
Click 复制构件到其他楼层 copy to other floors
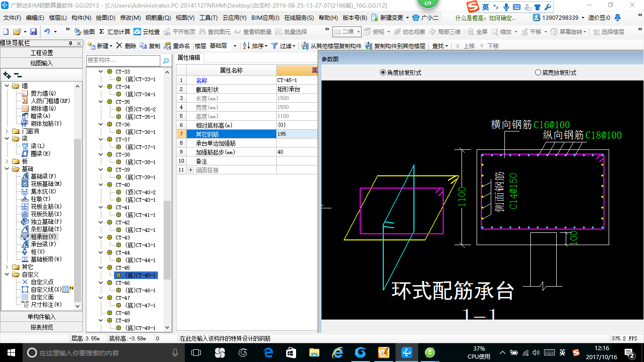(x=395, y=46)
